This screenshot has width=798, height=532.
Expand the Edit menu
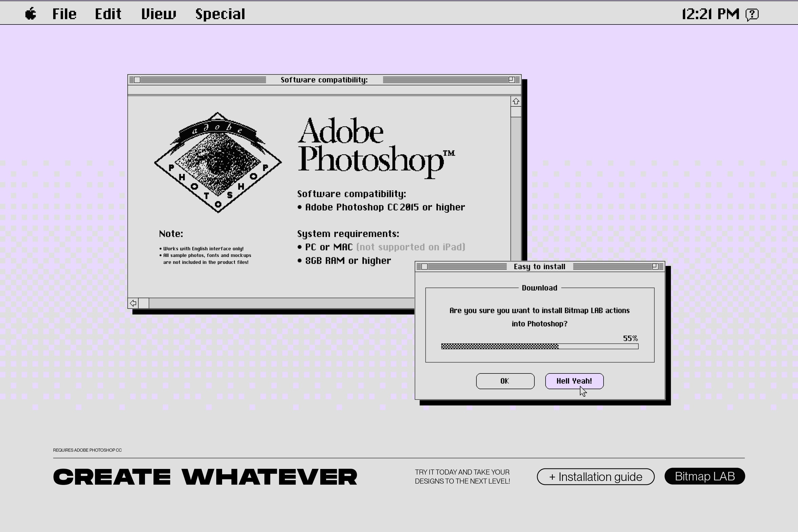tap(107, 13)
